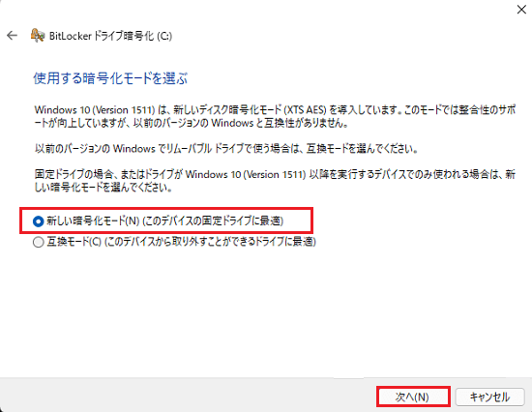Click the (XTS AES) text in the description
The width and height of the screenshot is (532, 412).
pyautogui.click(x=305, y=110)
